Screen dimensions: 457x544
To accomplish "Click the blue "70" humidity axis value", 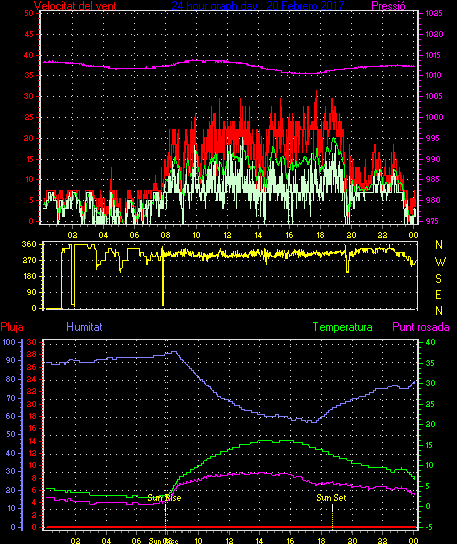I will (x=10, y=398).
